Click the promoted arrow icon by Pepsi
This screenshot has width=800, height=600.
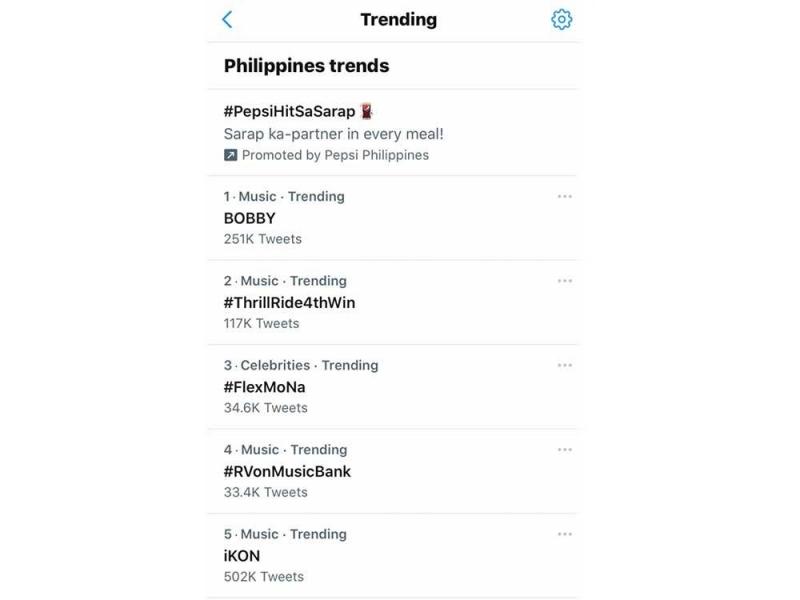tap(231, 155)
